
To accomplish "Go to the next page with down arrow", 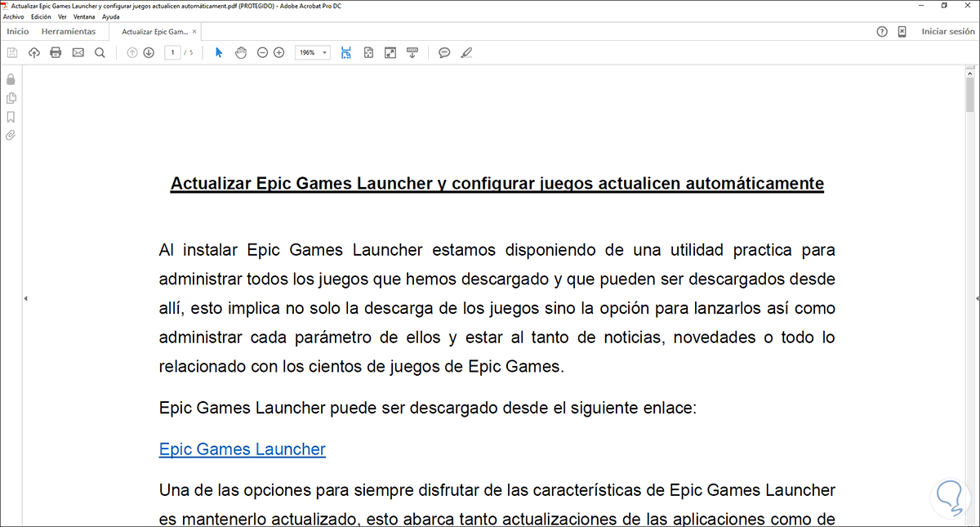I will pyautogui.click(x=149, y=52).
